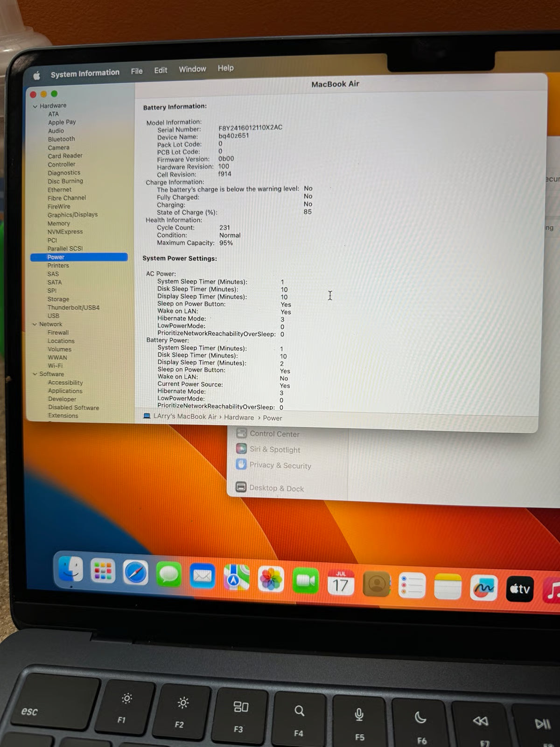Select Wi-Fi under Network
Image resolution: width=560 pixels, height=747 pixels.
coord(55,366)
